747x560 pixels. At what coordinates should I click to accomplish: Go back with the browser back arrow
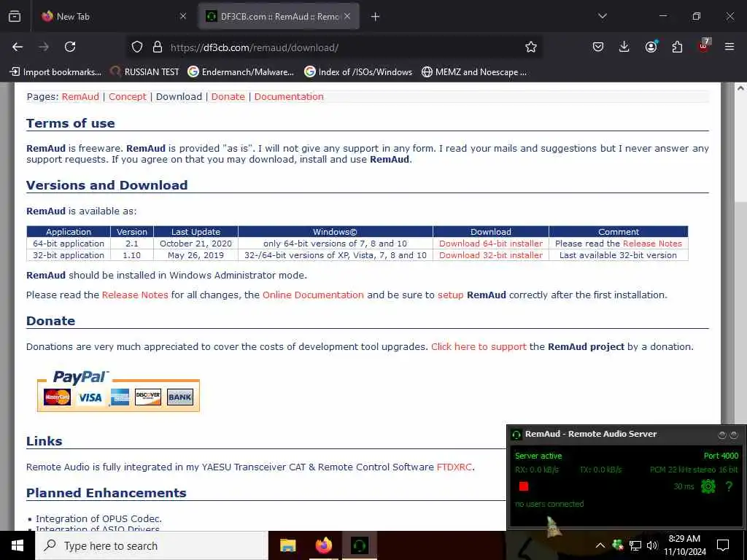click(x=18, y=47)
